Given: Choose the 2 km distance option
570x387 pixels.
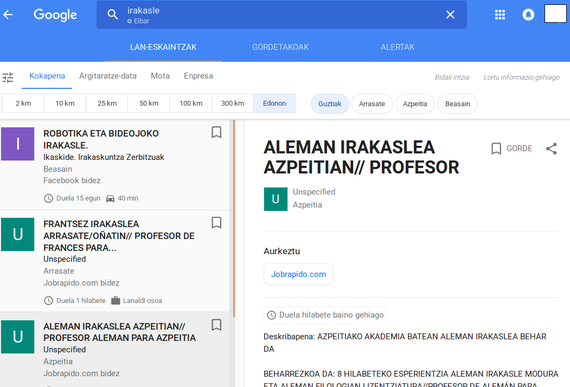Looking at the screenshot, I should [x=23, y=104].
